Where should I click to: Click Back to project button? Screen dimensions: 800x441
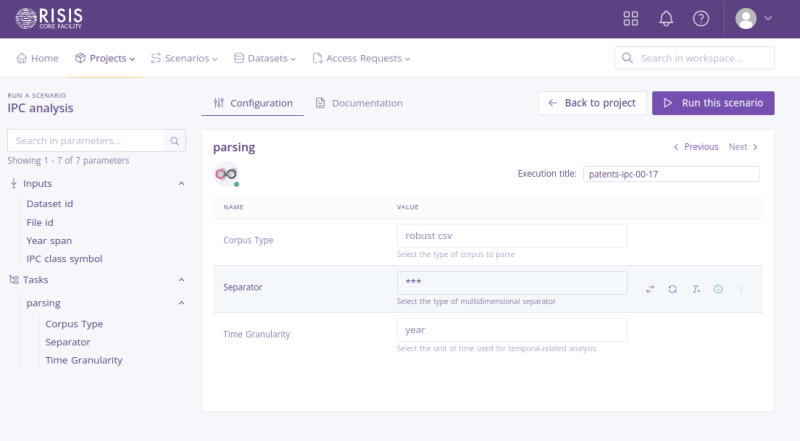[x=591, y=103]
